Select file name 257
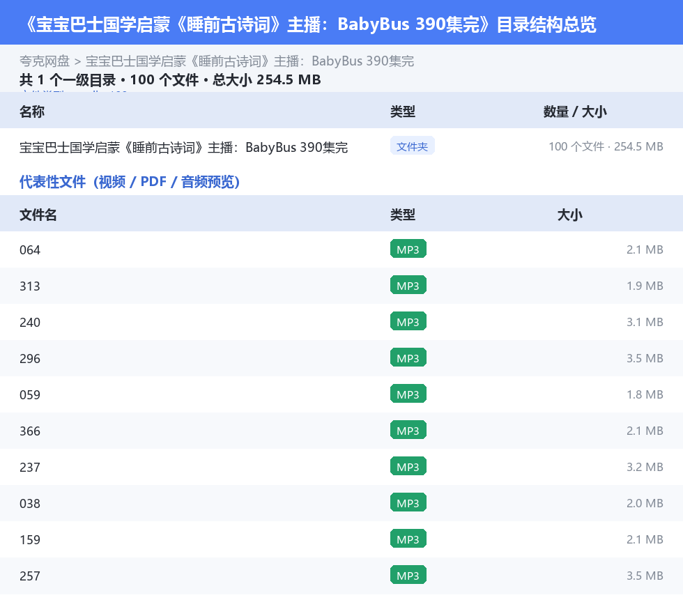Viewport: 683px width, 616px height. click(29, 576)
